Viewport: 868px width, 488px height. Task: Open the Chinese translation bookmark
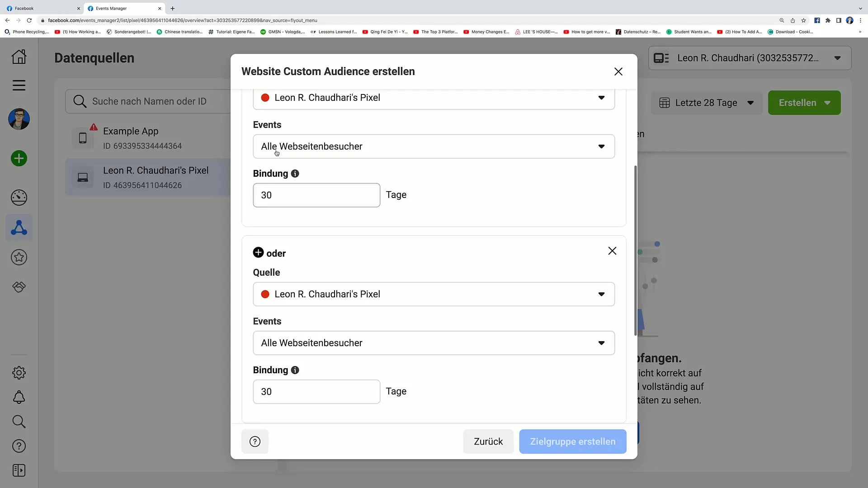(179, 32)
